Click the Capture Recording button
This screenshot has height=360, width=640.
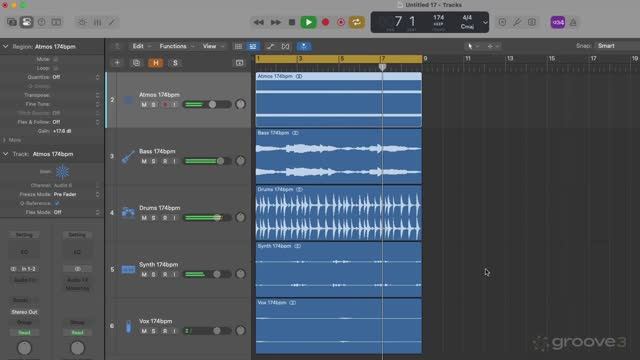(x=341, y=22)
